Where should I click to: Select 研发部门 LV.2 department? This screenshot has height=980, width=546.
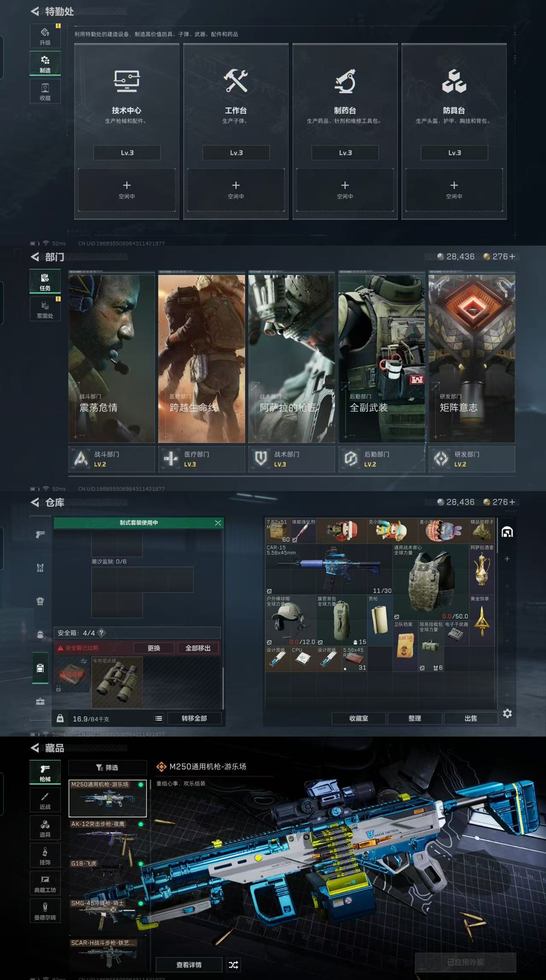472,459
